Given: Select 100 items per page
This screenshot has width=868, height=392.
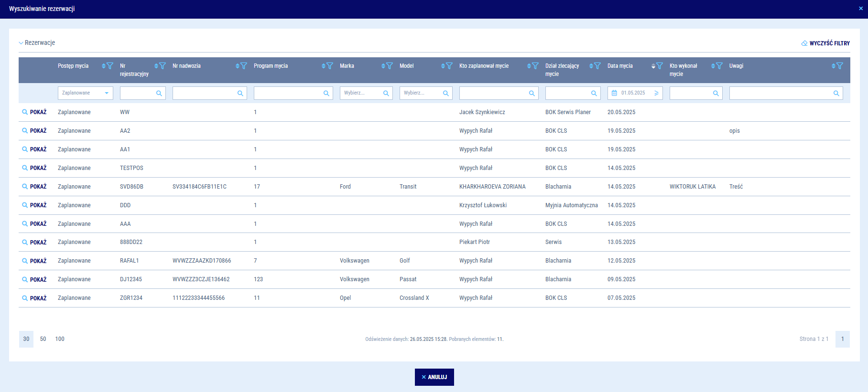Looking at the screenshot, I should 60,339.
